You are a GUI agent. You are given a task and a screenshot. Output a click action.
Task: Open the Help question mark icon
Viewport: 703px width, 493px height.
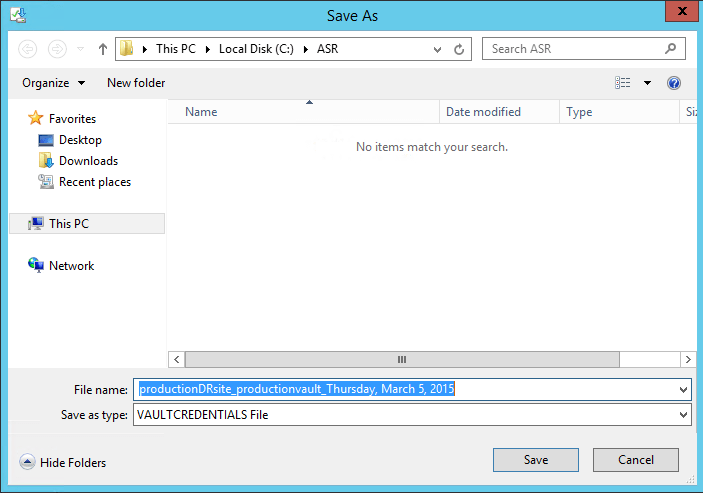pos(674,83)
